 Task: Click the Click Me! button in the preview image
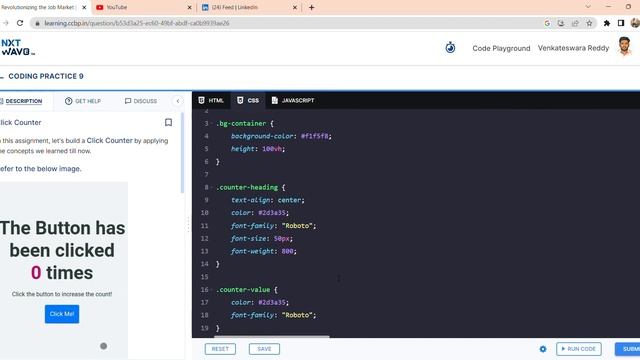coord(62,314)
